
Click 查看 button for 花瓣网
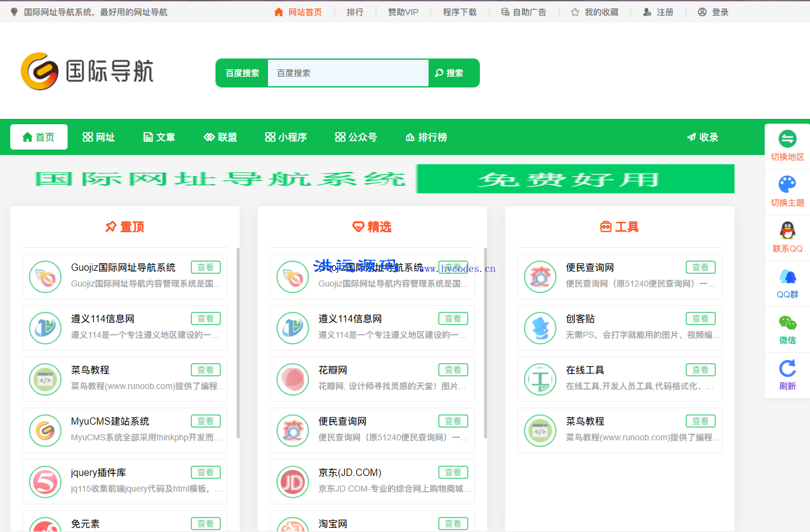tap(453, 370)
